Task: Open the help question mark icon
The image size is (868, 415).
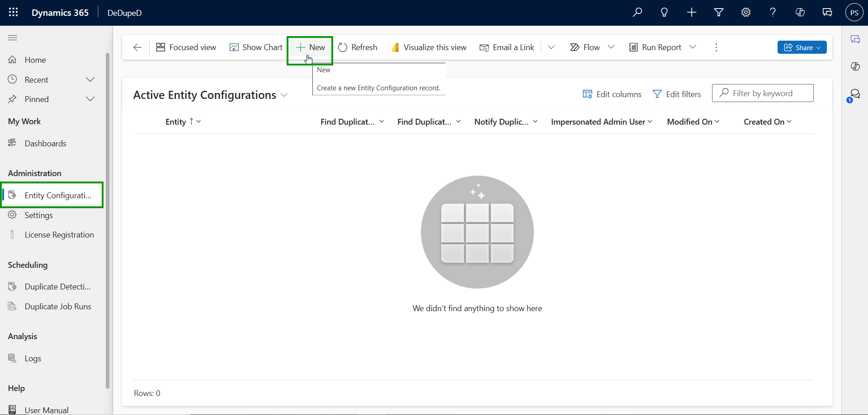Action: tap(773, 13)
